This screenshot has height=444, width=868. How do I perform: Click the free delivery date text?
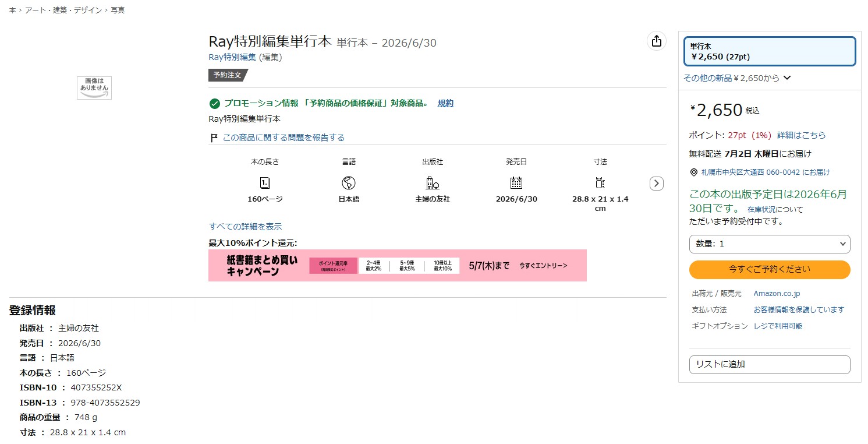(x=750, y=154)
